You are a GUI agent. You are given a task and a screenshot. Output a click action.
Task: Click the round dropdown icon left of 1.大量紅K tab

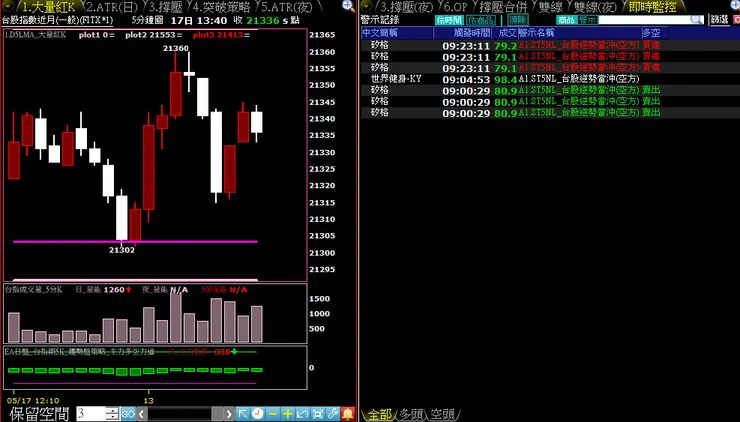[x=8, y=7]
